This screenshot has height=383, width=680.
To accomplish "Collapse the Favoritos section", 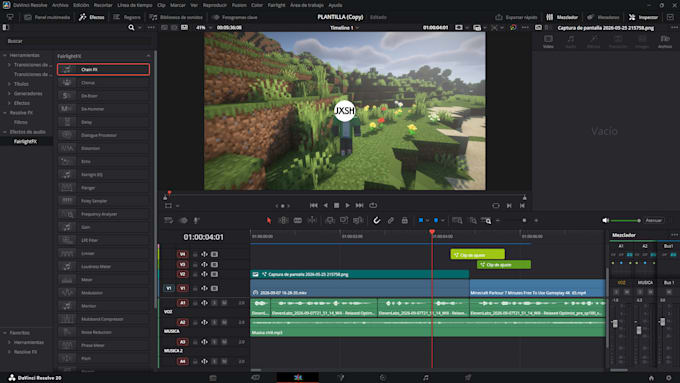I will click(x=5, y=333).
